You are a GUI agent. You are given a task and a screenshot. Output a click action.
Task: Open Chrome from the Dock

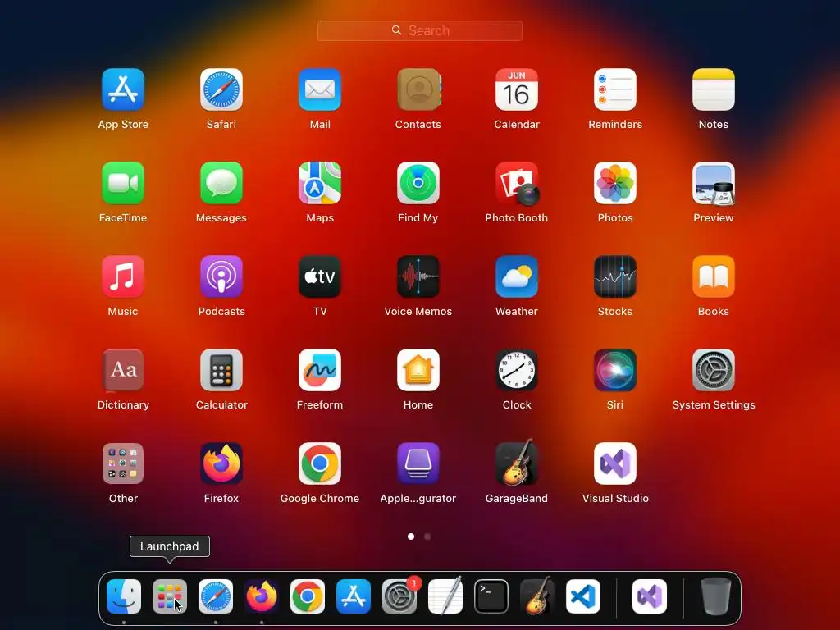tap(308, 596)
